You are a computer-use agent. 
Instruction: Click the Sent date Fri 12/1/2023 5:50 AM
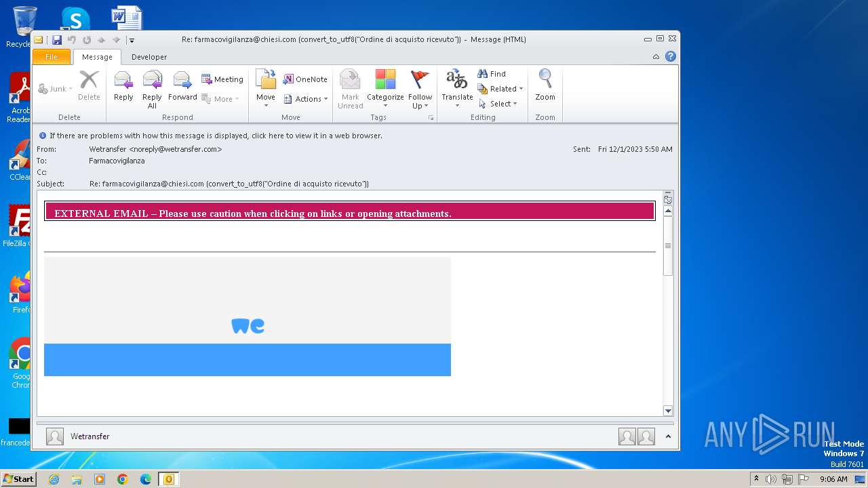point(635,149)
